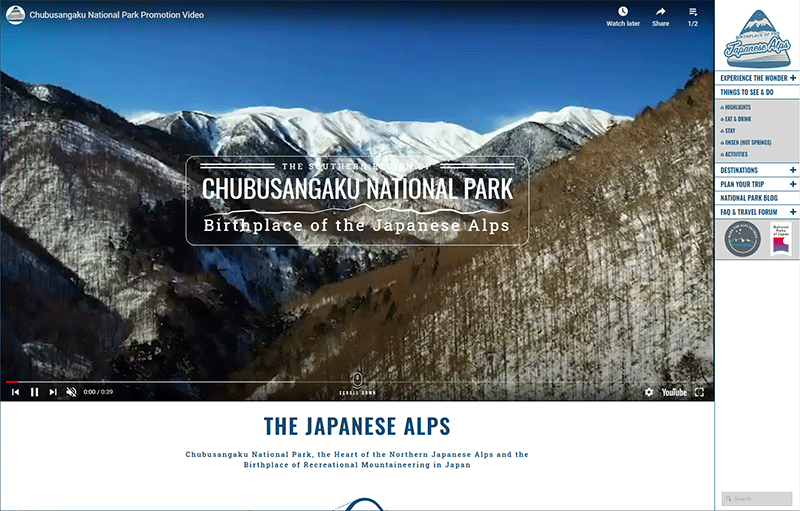Enter fullscreen video mode
Image resolution: width=800 pixels, height=511 pixels.
click(x=699, y=392)
